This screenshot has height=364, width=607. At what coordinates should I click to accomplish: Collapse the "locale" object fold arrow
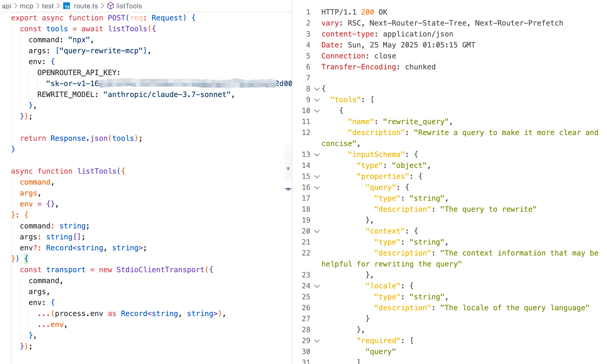coord(317,286)
